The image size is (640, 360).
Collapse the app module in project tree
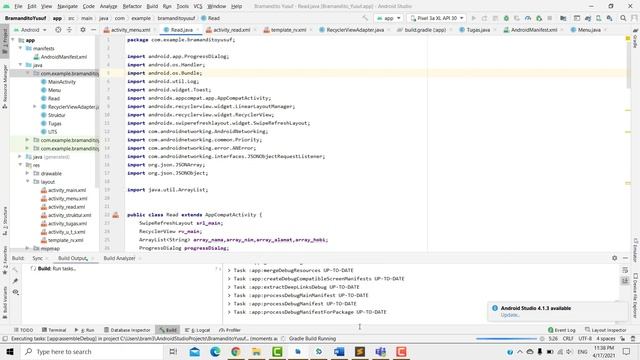point(13,40)
